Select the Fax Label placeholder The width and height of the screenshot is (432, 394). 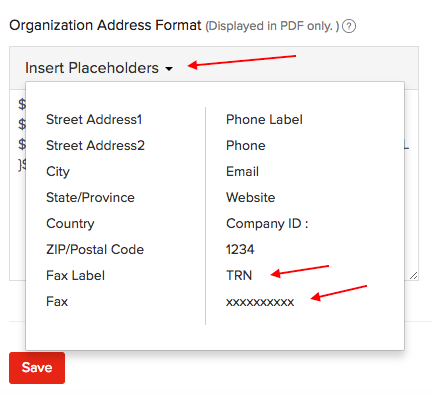pos(75,275)
